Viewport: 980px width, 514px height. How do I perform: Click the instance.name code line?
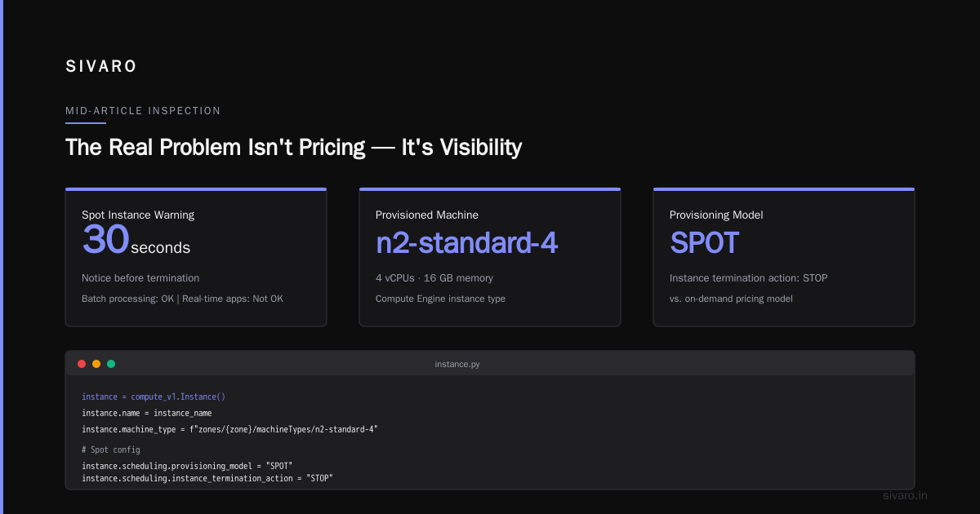click(147, 413)
